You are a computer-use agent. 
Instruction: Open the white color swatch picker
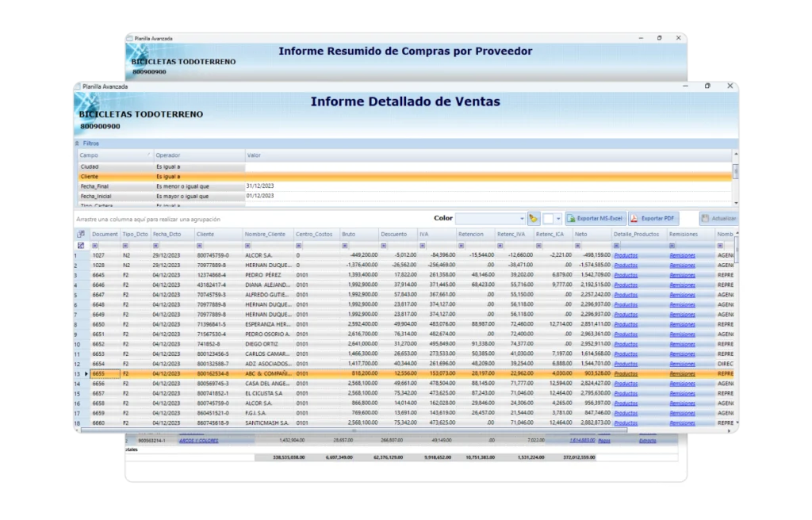tap(549, 219)
